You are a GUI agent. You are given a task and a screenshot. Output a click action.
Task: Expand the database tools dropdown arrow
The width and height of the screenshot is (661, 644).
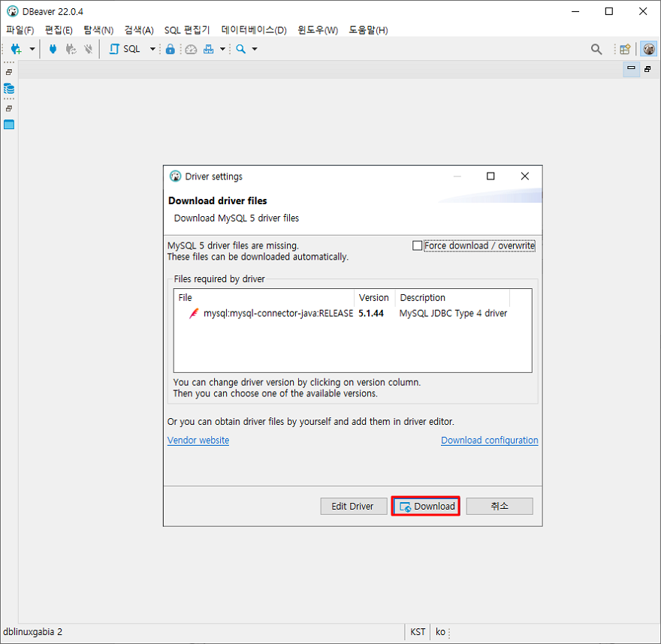click(x=222, y=50)
